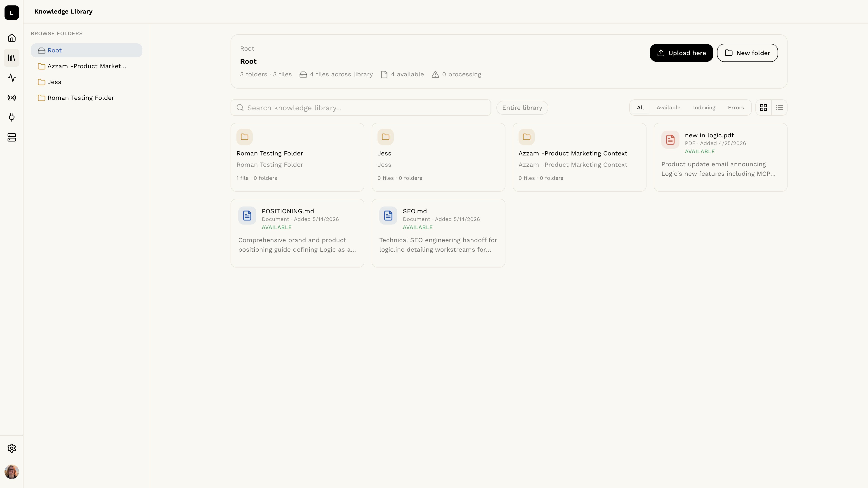Click the Root drive icon in tree

click(x=41, y=51)
